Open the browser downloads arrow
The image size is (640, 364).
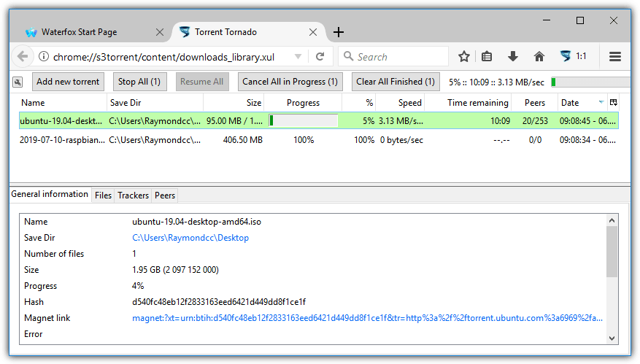click(513, 57)
